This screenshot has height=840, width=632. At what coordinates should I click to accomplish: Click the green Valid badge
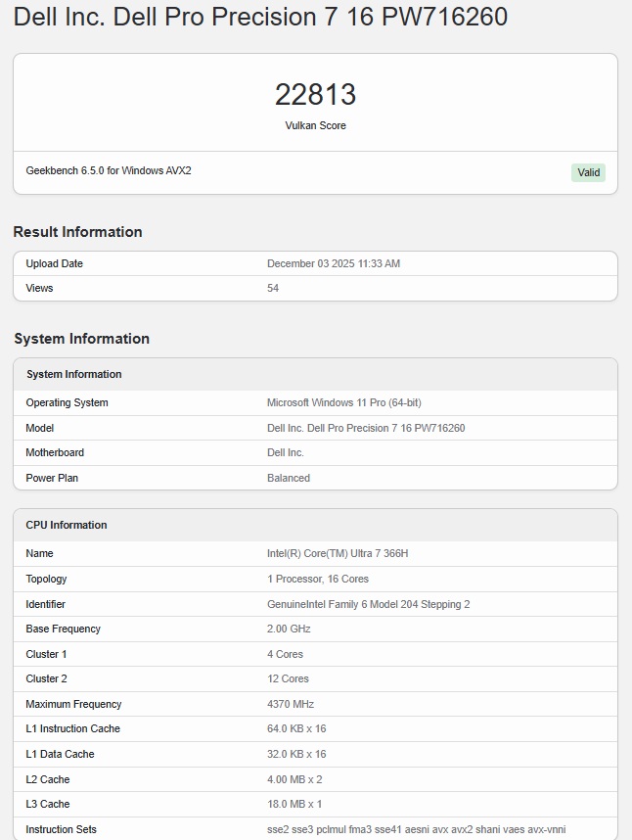(588, 172)
